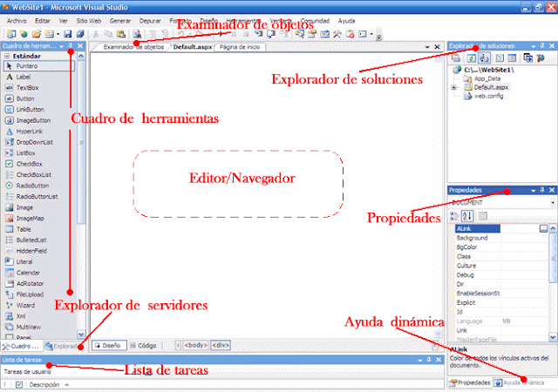Viewport: 558px width, 392px height.
Task: Click the Refresh icon in Solution Explorer
Action: click(x=471, y=58)
